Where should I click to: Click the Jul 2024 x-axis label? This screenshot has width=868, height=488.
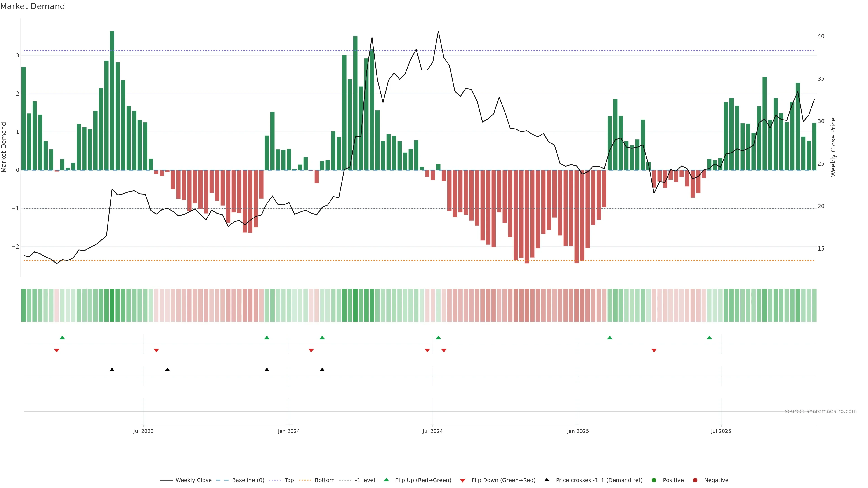(432, 431)
